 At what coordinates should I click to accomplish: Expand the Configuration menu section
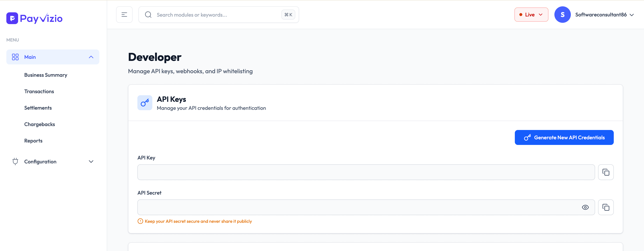pyautogui.click(x=91, y=162)
